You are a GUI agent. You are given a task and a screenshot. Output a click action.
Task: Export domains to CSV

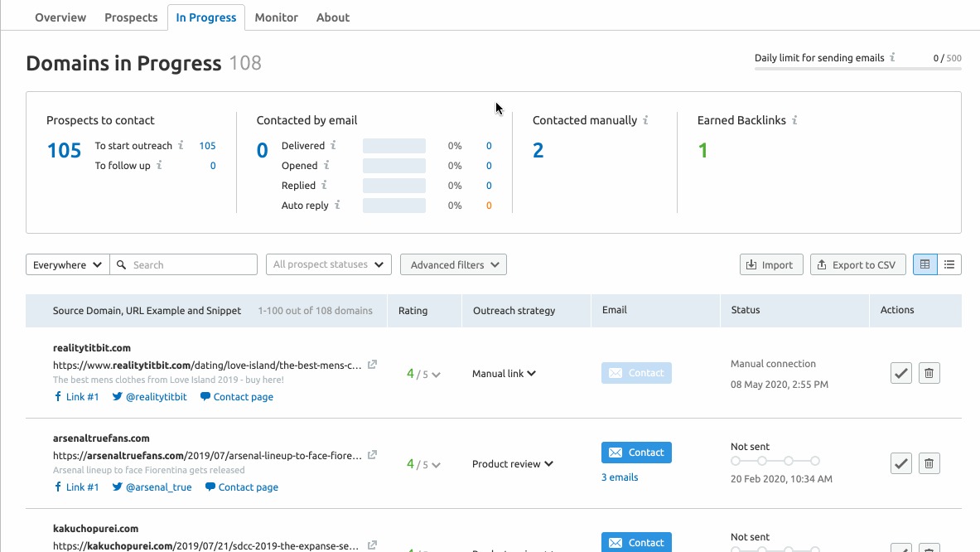point(857,264)
